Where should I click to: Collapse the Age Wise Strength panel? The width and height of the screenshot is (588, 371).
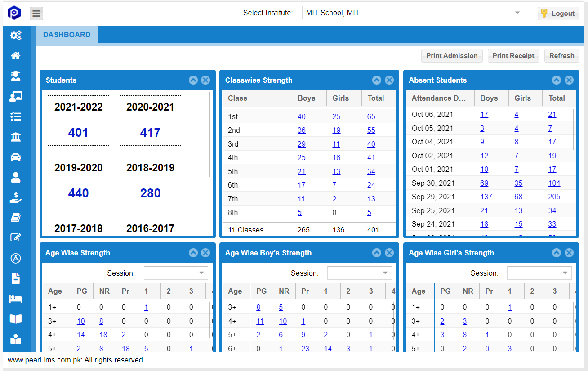193,253
